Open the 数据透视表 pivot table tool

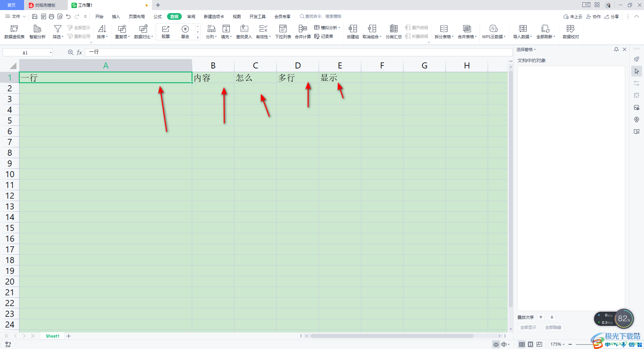pyautogui.click(x=14, y=32)
